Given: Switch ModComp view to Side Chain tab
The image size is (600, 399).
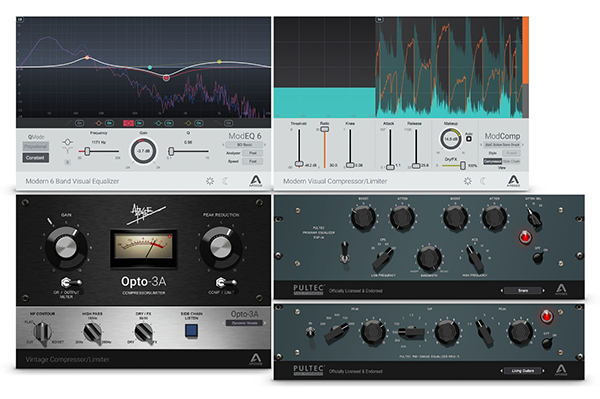Looking at the screenshot, I should click(x=511, y=161).
